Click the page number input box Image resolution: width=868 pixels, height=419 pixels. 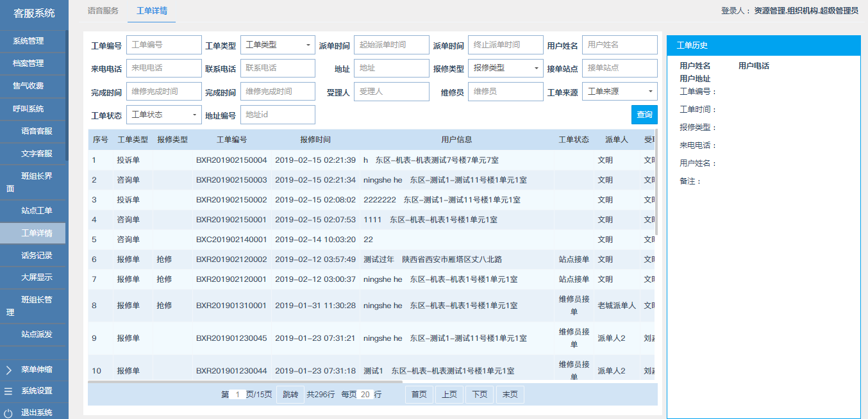click(x=237, y=395)
